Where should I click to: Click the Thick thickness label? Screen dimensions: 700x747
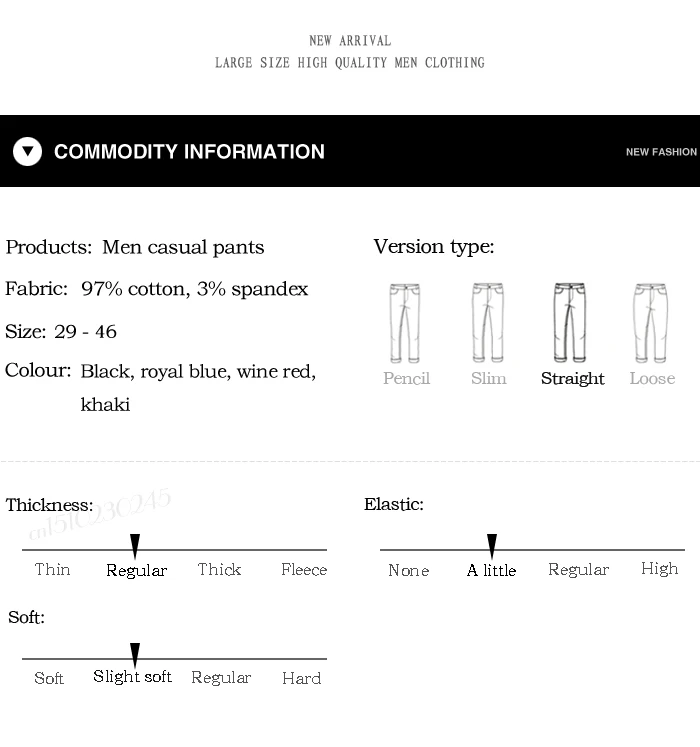click(x=219, y=570)
